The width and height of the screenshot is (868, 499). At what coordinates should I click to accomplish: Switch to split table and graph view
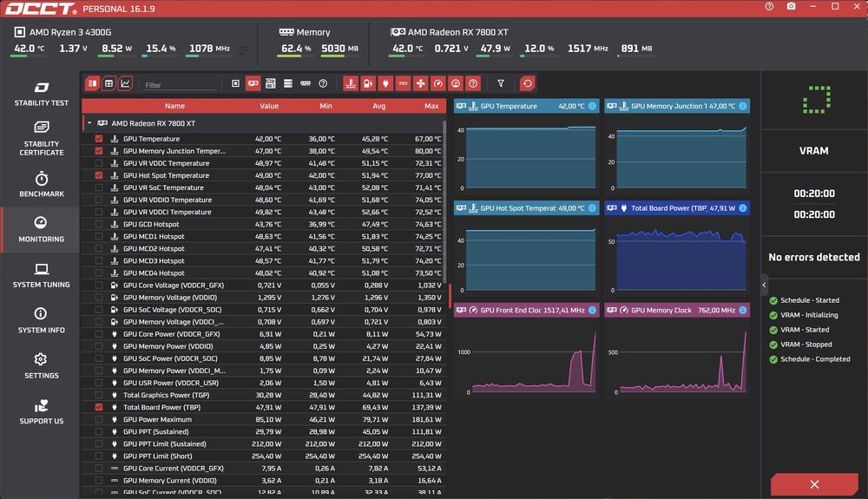coord(93,83)
